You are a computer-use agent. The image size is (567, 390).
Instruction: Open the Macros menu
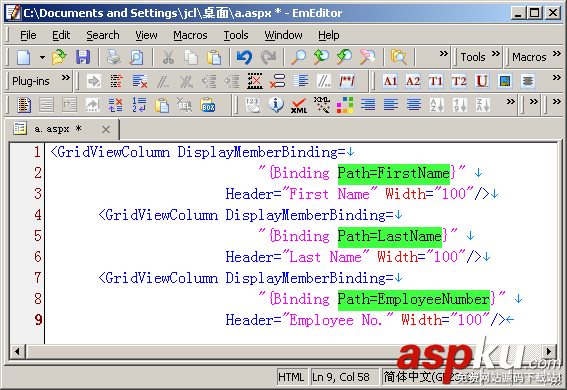click(190, 35)
